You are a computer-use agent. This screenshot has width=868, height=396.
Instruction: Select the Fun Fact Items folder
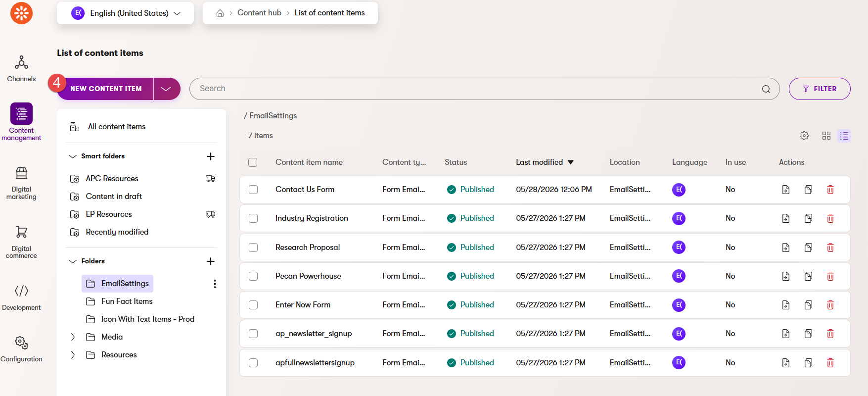127,301
